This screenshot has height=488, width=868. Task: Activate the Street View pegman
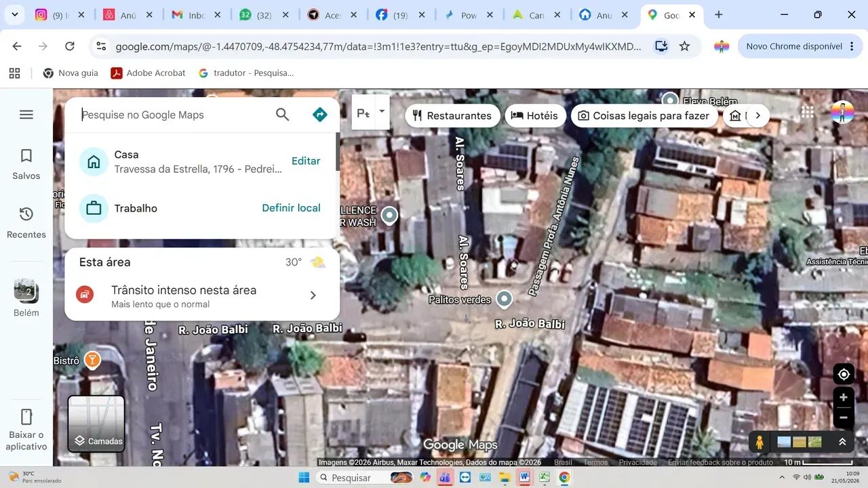759,442
